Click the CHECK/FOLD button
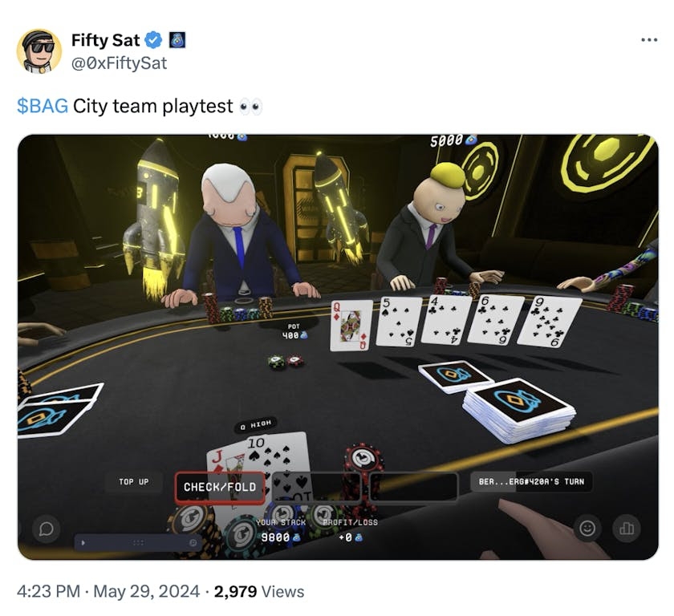This screenshot has width=674, height=616. pyautogui.click(x=220, y=487)
